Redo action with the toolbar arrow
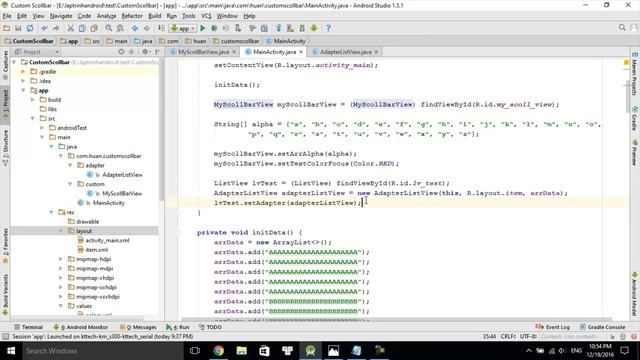 pos(56,28)
